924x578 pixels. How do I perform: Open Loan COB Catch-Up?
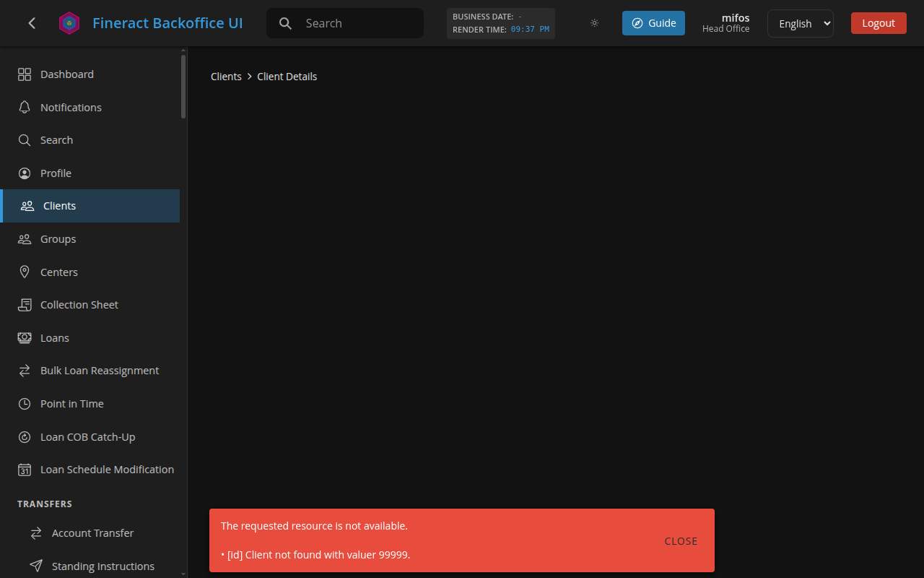90,436
